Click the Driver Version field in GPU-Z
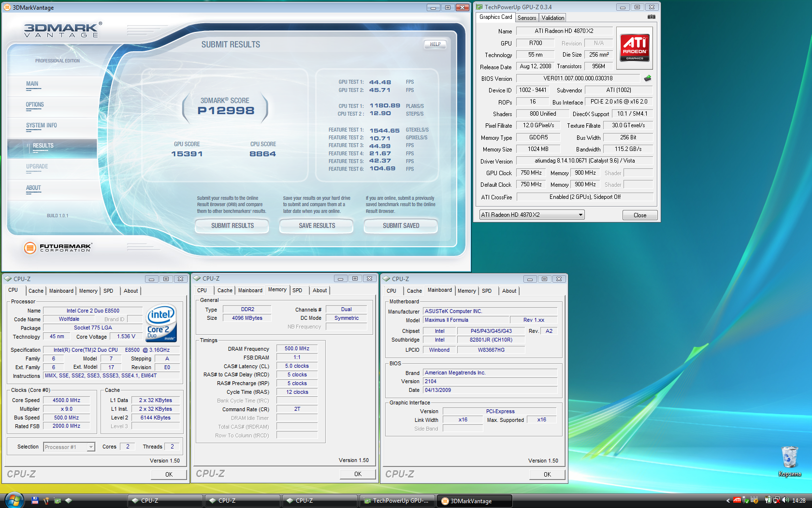Image resolution: width=812 pixels, height=508 pixels. pos(585,161)
